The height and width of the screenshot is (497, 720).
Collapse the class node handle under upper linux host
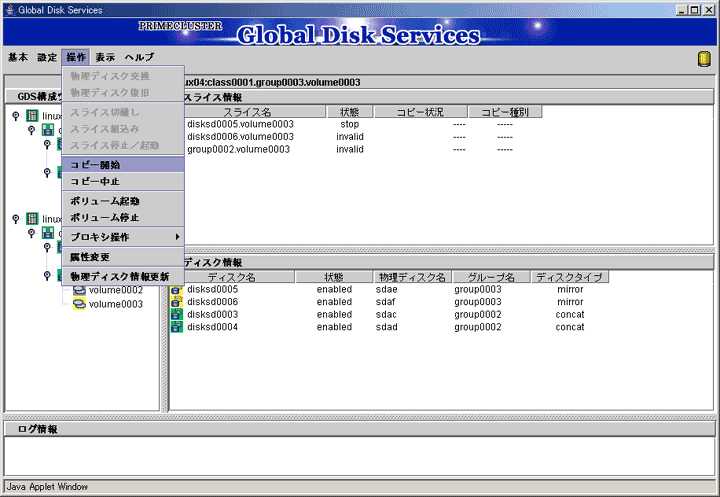pos(31,130)
